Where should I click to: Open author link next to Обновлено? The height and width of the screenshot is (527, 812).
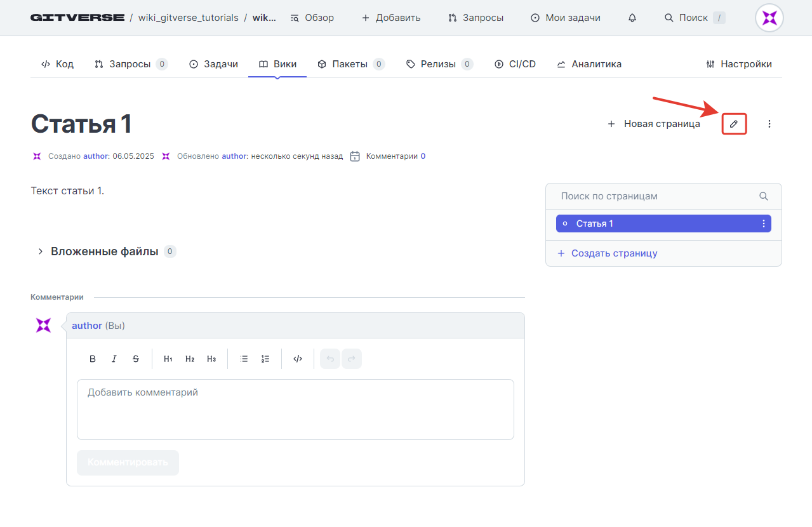[234, 156]
